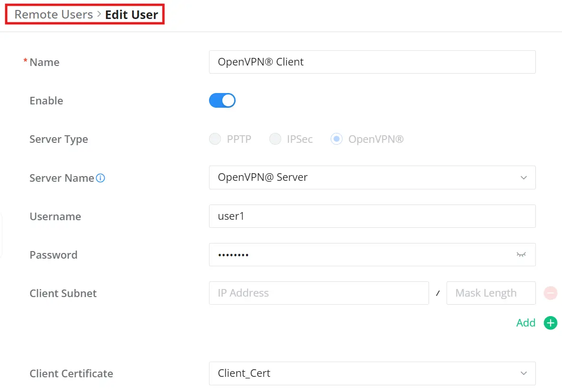Click the Client Subnet label

coord(63,293)
